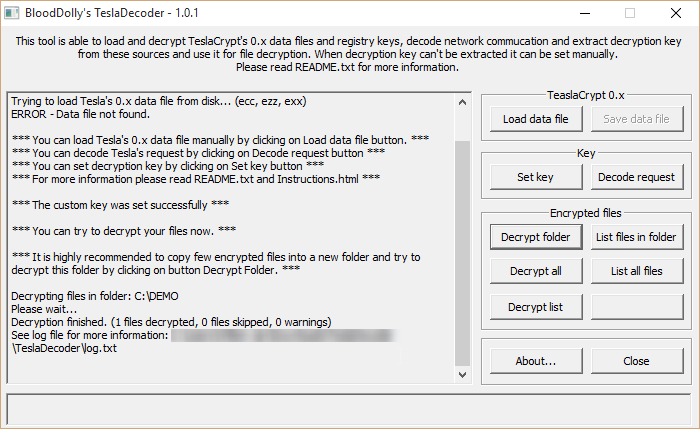
Task: Click the log scrollbar thumb
Action: (x=461, y=250)
